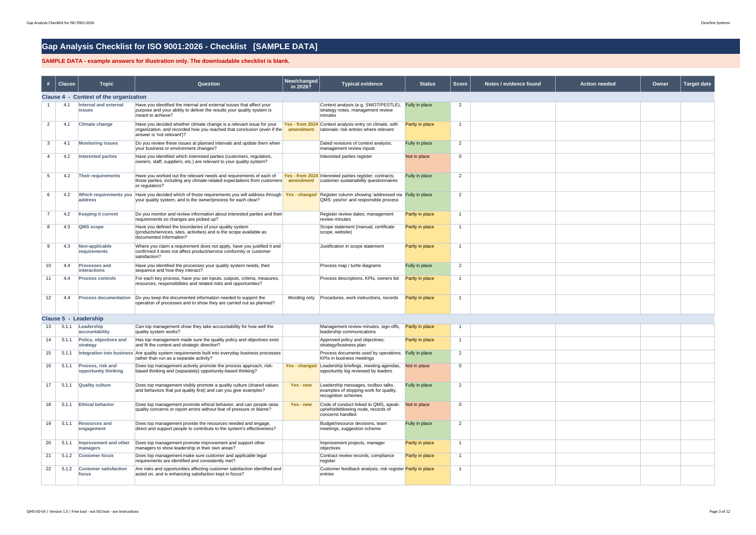Click the 'Clearline Systems' header text
Image resolution: width=756 pixels, height=535 pixels.
pyautogui.click(x=715, y=23)
